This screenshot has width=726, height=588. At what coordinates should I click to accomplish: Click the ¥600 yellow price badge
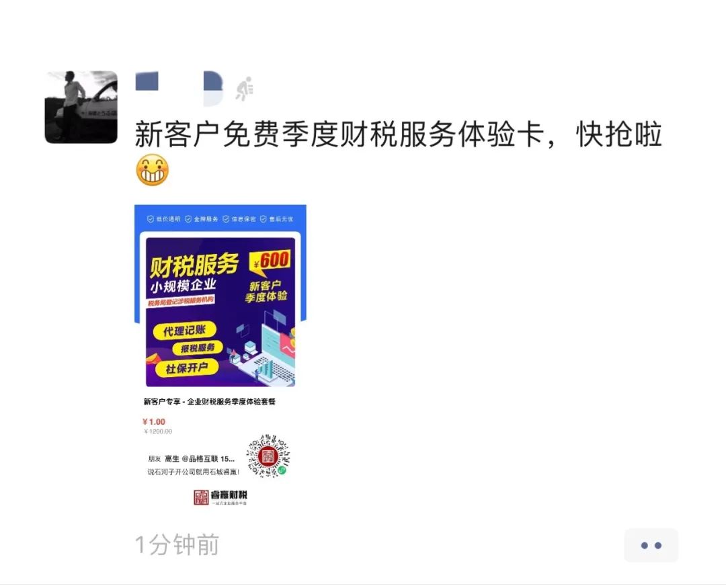pos(270,260)
